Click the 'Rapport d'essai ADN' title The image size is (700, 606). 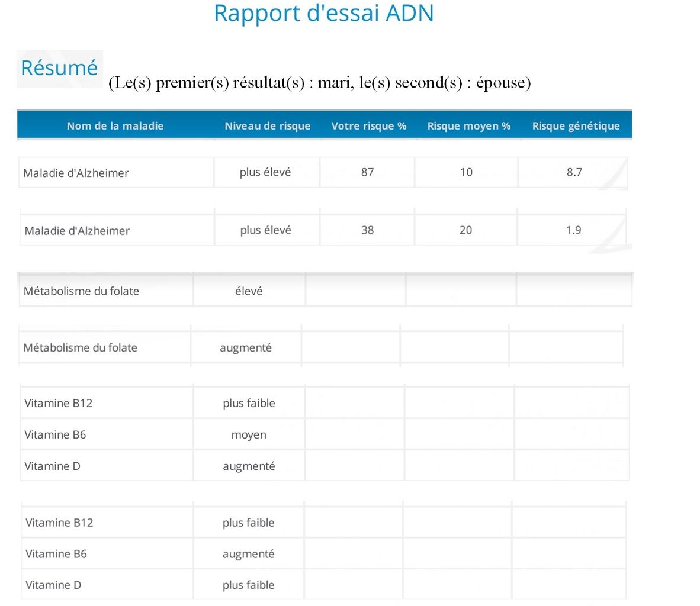click(x=324, y=13)
